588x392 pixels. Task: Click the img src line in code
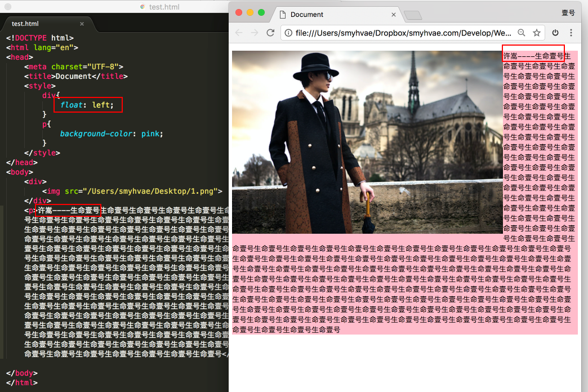(132, 191)
